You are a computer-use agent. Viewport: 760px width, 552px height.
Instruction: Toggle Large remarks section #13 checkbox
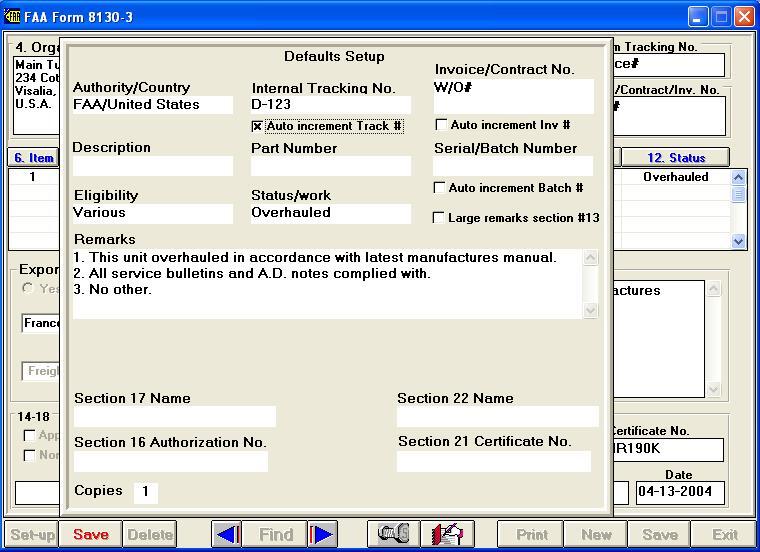438,218
